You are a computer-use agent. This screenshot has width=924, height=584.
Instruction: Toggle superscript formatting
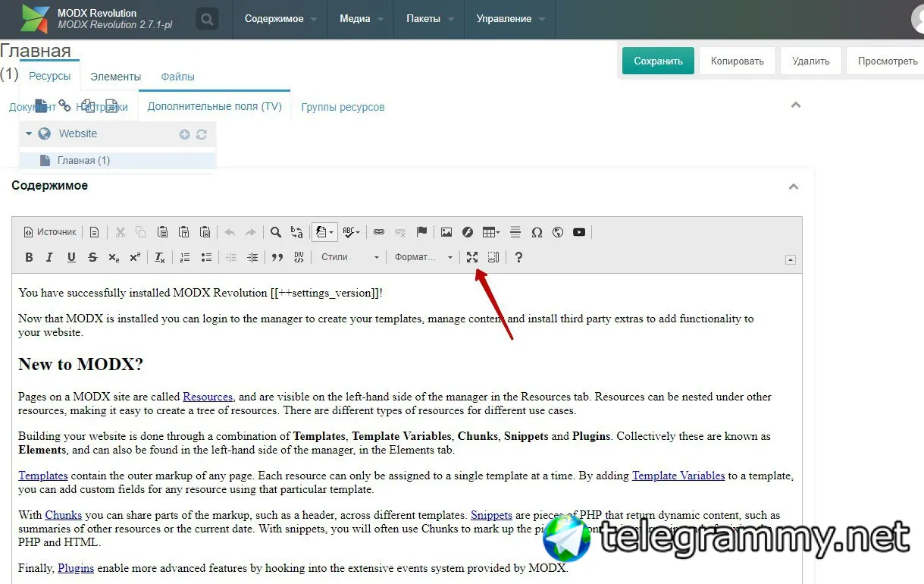click(135, 257)
